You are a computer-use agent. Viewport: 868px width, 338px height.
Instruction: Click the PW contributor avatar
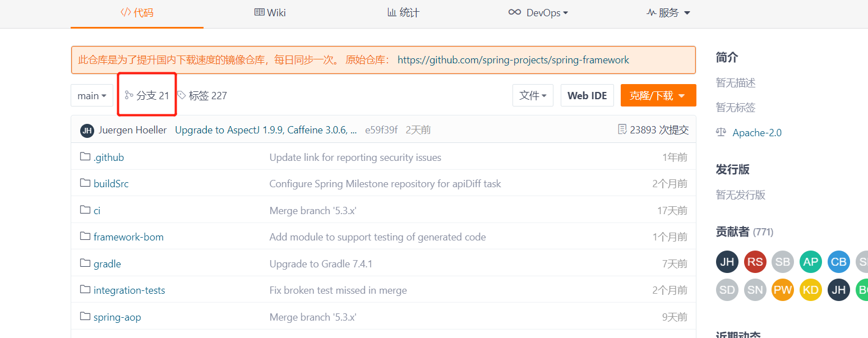[x=783, y=290]
